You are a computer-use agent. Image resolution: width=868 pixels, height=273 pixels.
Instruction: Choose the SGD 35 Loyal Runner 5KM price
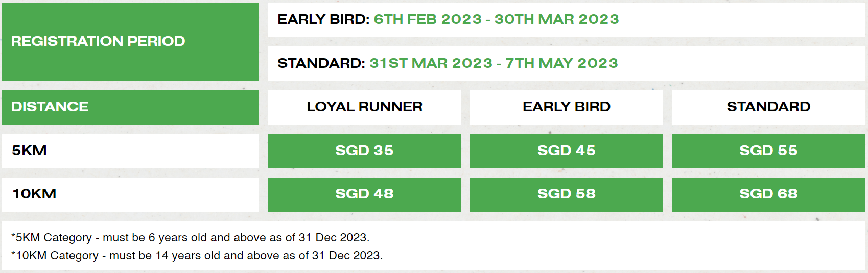[364, 151]
